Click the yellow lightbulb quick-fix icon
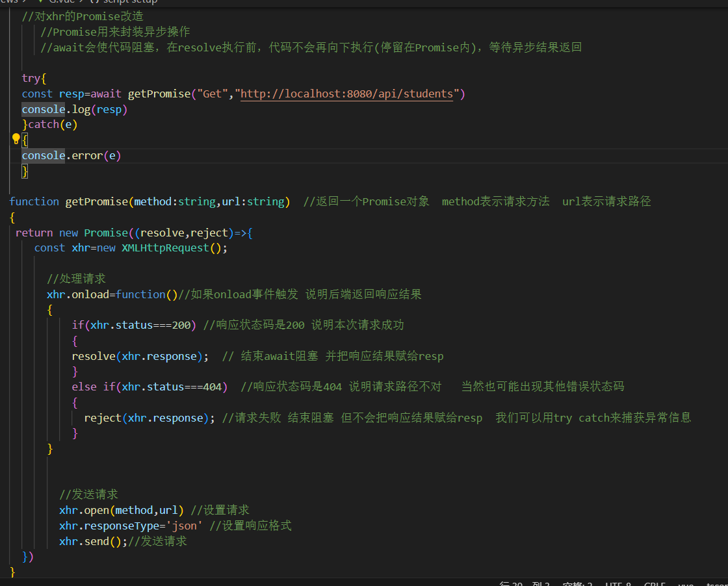The image size is (728, 586). (x=16, y=138)
